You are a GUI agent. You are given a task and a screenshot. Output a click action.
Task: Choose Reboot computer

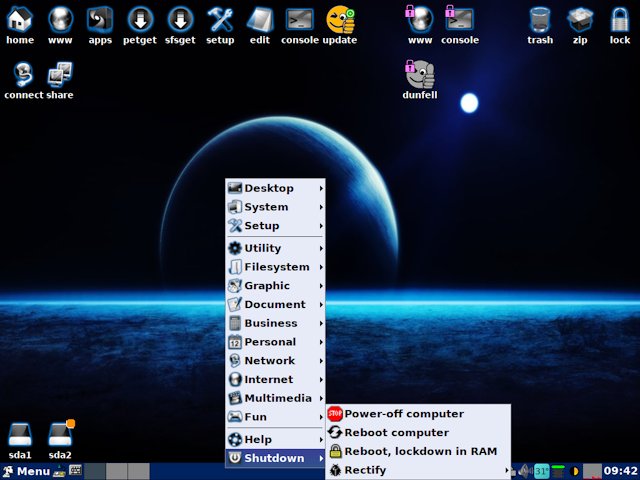[418, 433]
